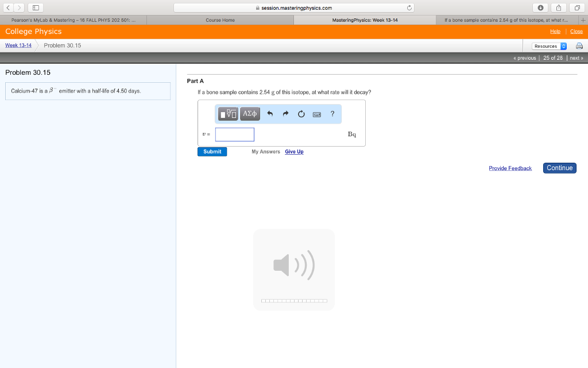Screen dimensions: 588x368
Task: Click the Continue button
Action: pos(559,168)
